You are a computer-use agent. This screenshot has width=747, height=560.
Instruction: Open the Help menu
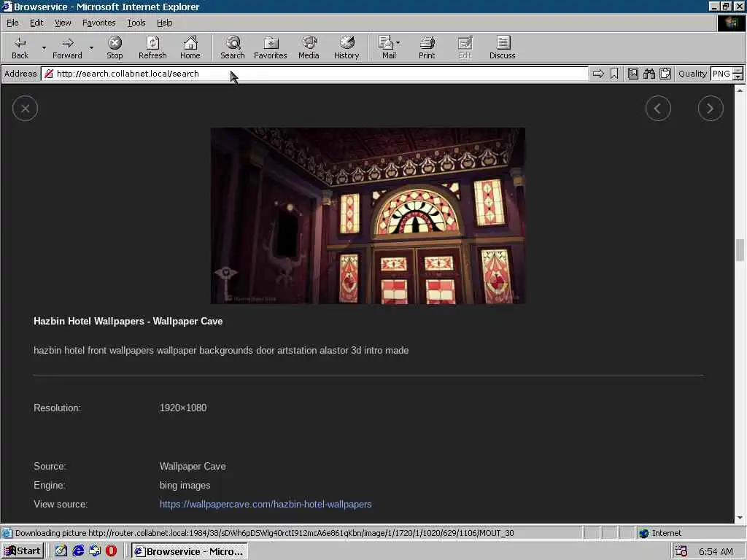[x=164, y=23]
